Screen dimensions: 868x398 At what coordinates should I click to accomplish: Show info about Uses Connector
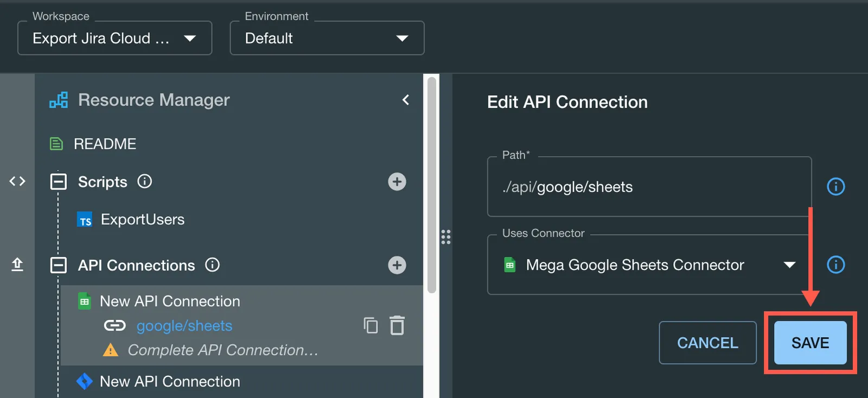[836, 265]
